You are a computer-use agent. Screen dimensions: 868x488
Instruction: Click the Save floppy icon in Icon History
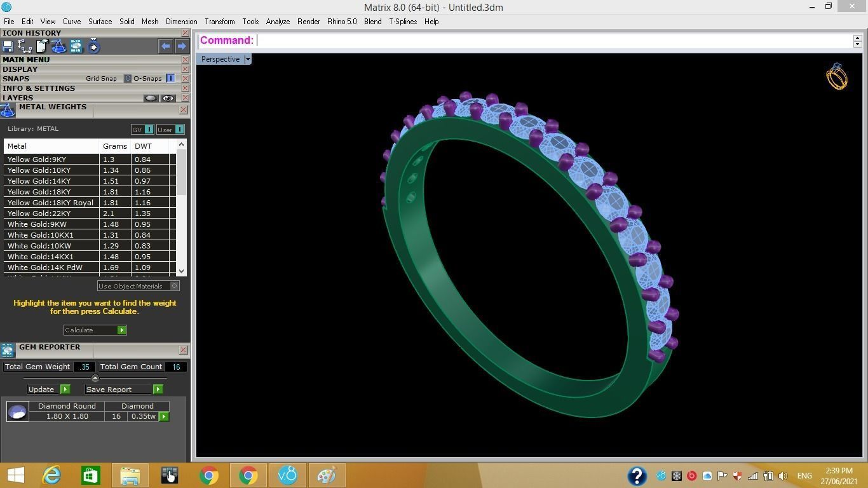(8, 46)
